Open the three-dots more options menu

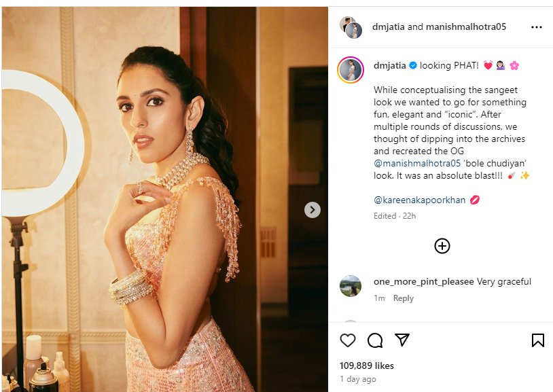pos(537,27)
